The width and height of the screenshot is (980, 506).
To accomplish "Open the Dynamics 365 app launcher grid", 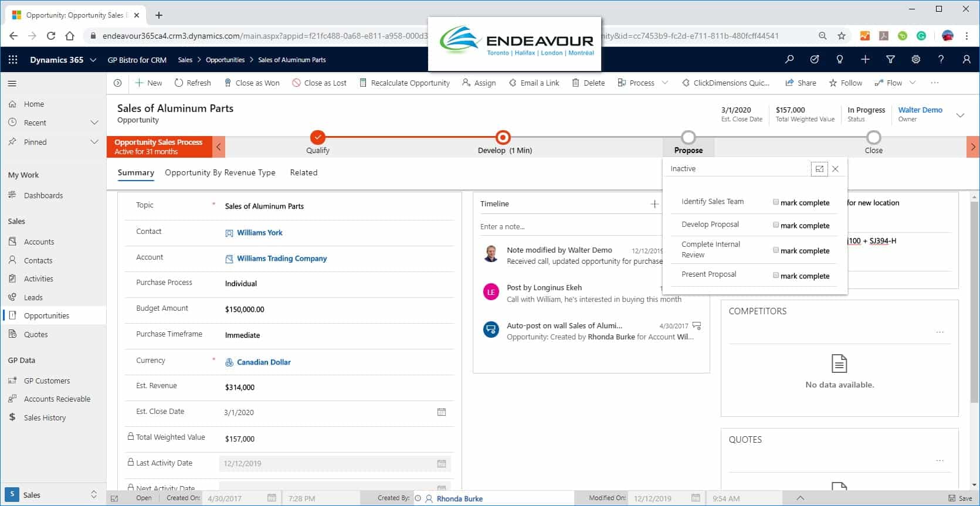I will [x=13, y=60].
